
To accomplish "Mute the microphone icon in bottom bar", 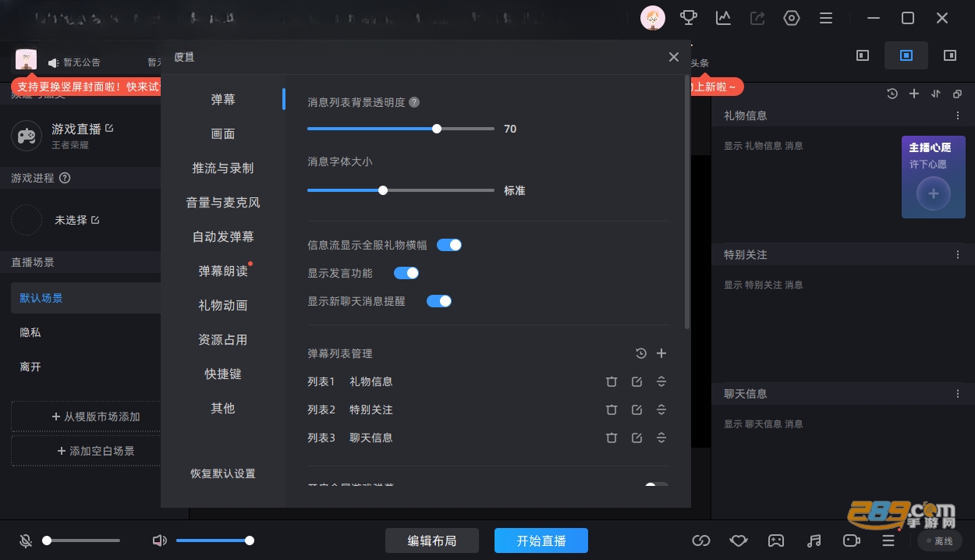I will [26, 541].
